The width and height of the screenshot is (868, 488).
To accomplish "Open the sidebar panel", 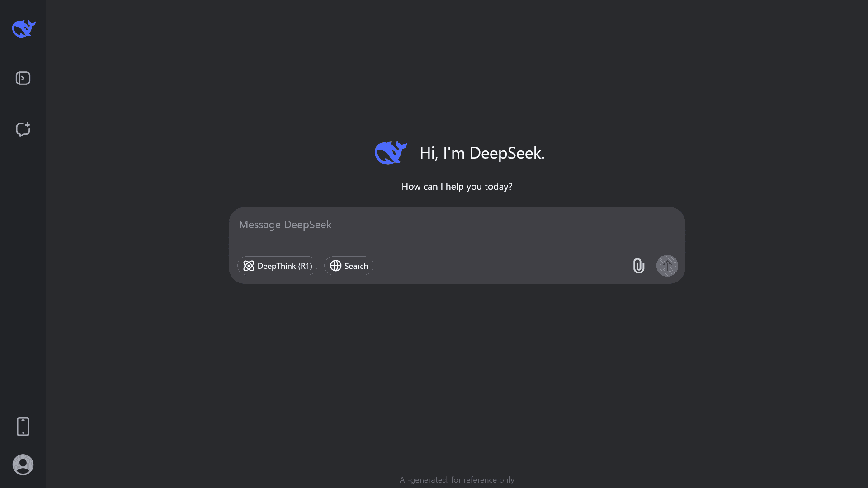I will click(x=23, y=78).
